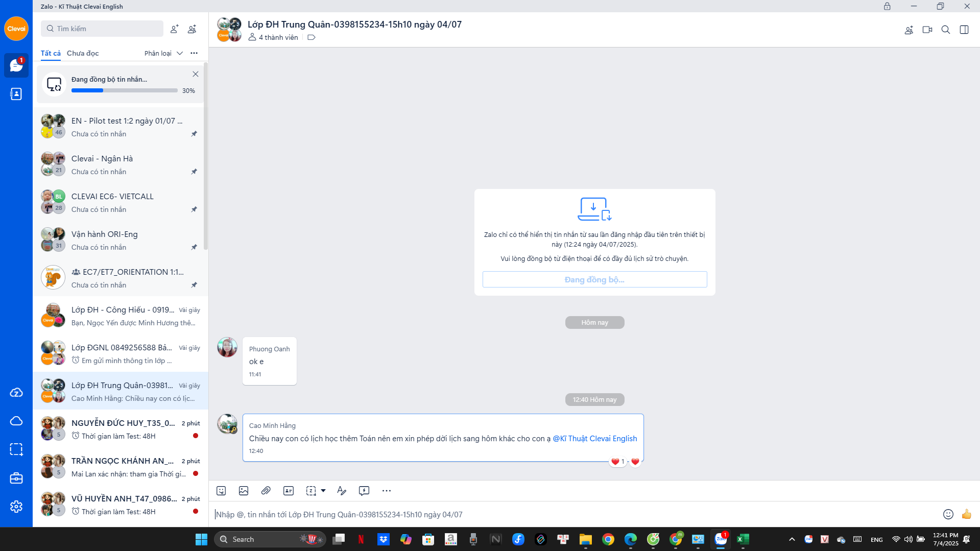
Task: Open the sticker picker in the chat toolbar
Action: [221, 491]
